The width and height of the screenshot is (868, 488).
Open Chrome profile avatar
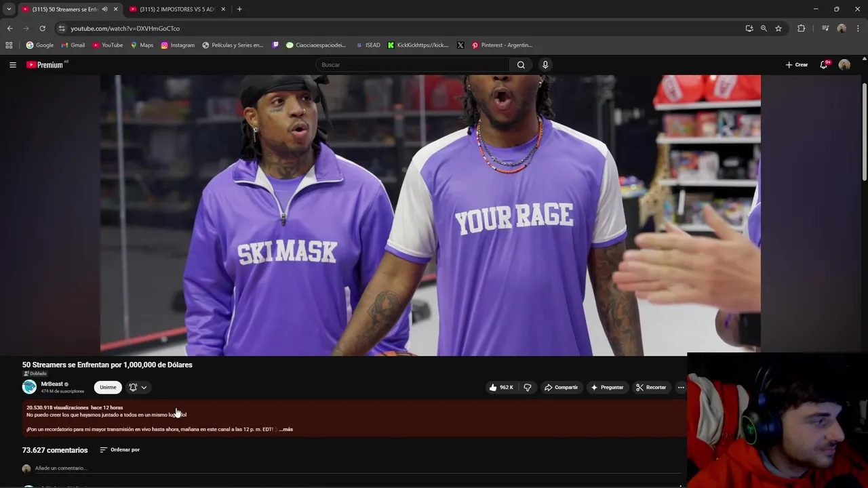coord(842,28)
